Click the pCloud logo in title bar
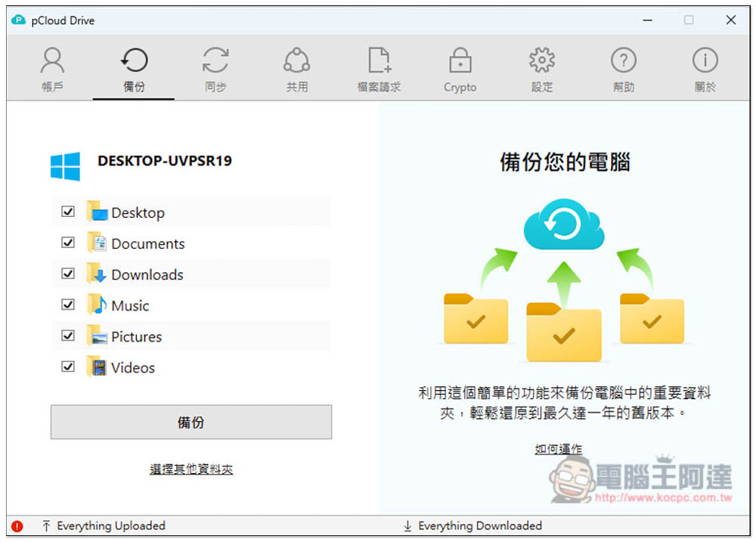Image resolution: width=756 pixels, height=542 pixels. (x=18, y=20)
